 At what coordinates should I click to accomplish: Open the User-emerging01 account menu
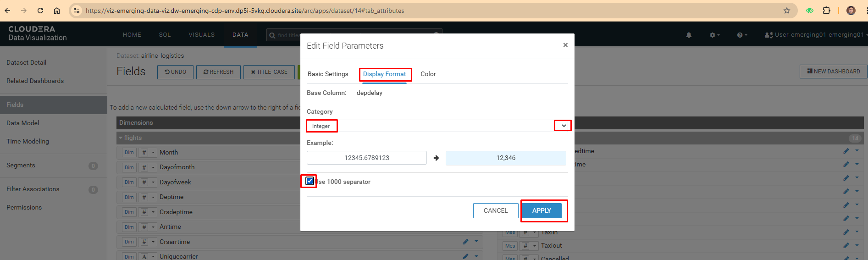[x=816, y=35]
